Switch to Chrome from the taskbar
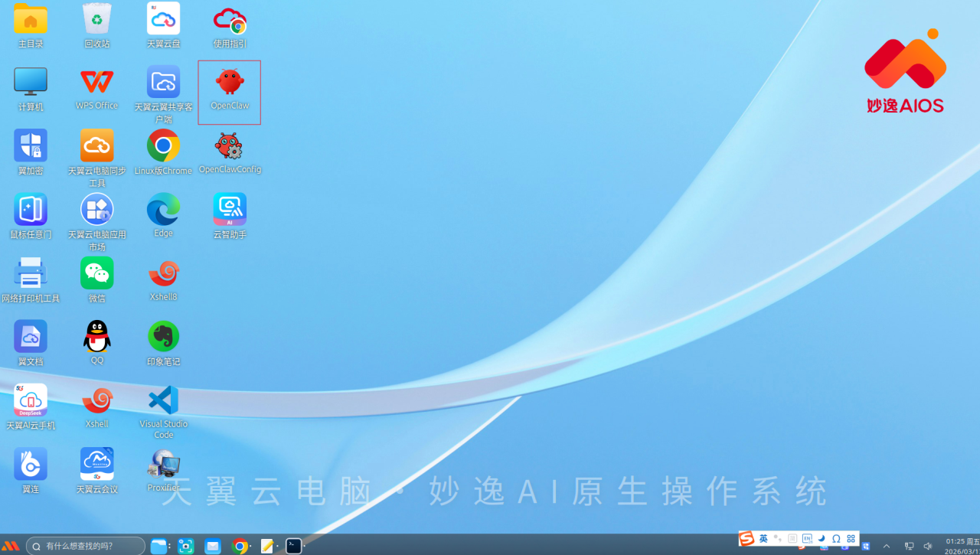The image size is (980, 555). 240,546
